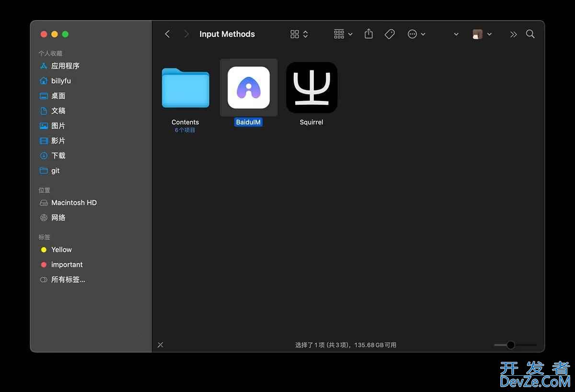Open 所有标签… in the sidebar
This screenshot has width=575, height=392.
click(x=62, y=280)
